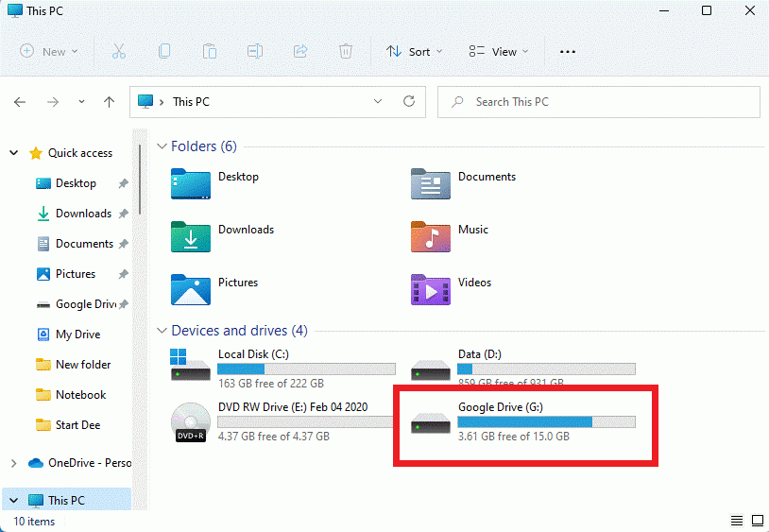The height and width of the screenshot is (532, 769).
Task: Unpin Documents using its pin icon
Action: (x=123, y=244)
